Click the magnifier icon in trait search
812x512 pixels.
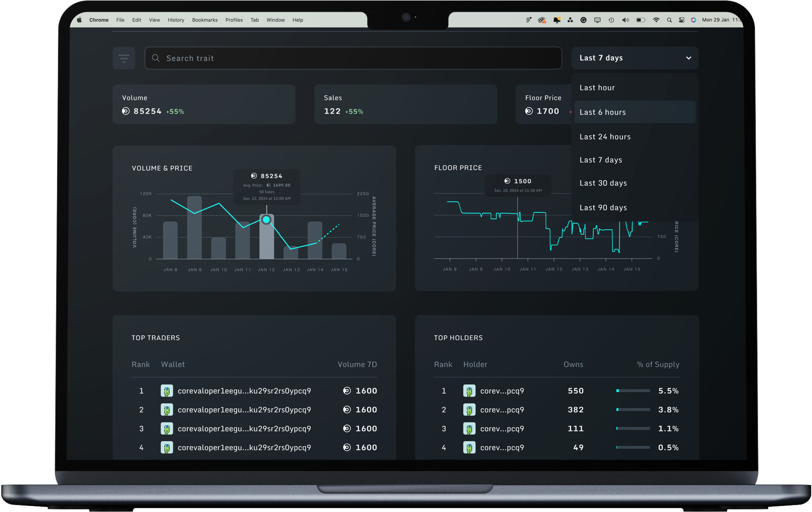[x=156, y=58]
